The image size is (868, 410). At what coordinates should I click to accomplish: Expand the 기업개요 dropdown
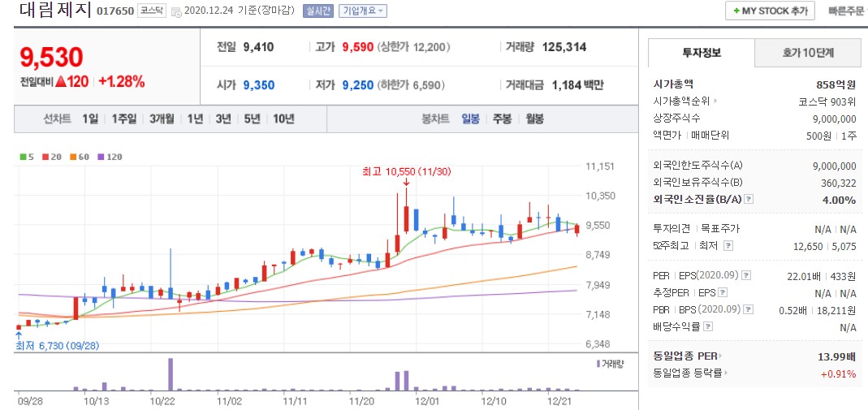coord(363,11)
